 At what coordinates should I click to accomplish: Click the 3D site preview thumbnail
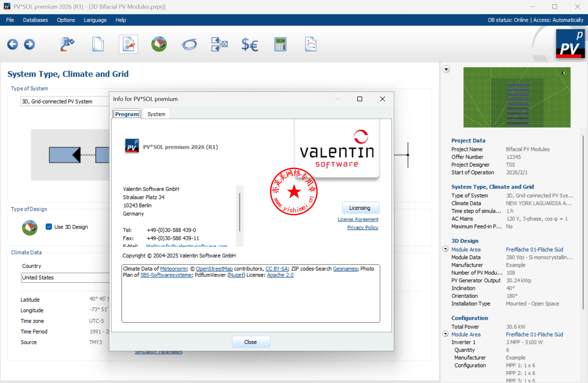517,97
